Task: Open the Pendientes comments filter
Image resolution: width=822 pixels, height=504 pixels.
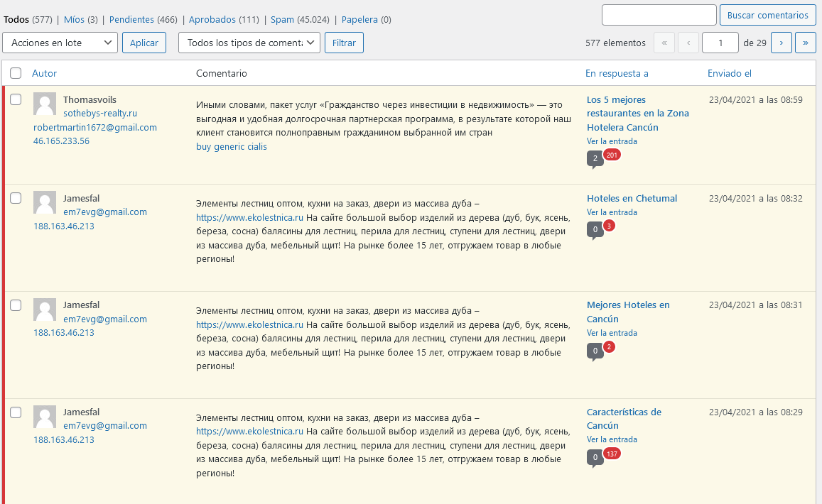Action: pyautogui.click(x=130, y=19)
